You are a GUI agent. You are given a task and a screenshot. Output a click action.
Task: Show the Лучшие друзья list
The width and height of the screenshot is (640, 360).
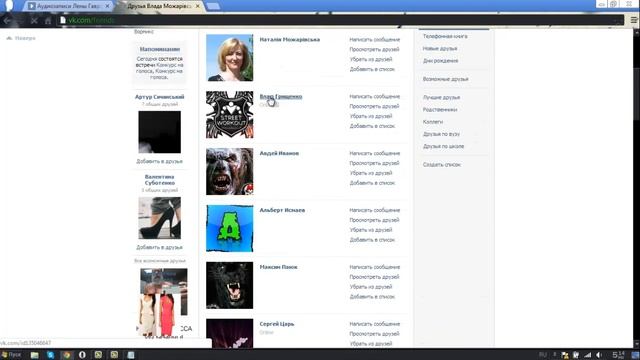(x=441, y=98)
